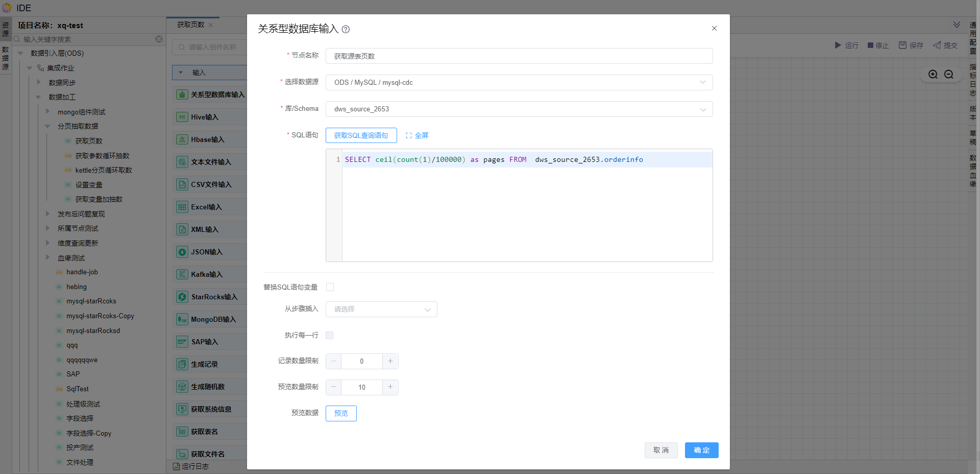Viewport: 980px width, 474px height.
Task: Click the 获取SQL查询语句 button
Action: click(361, 136)
